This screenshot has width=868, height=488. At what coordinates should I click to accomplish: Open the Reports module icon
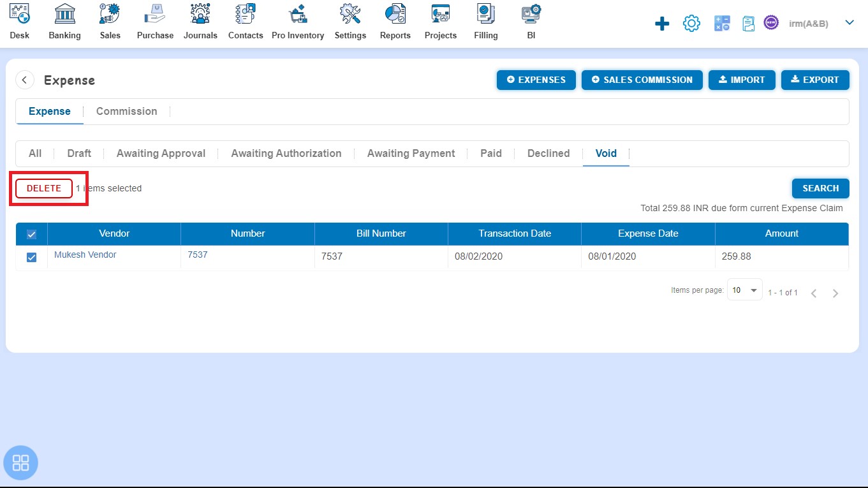coord(395,14)
